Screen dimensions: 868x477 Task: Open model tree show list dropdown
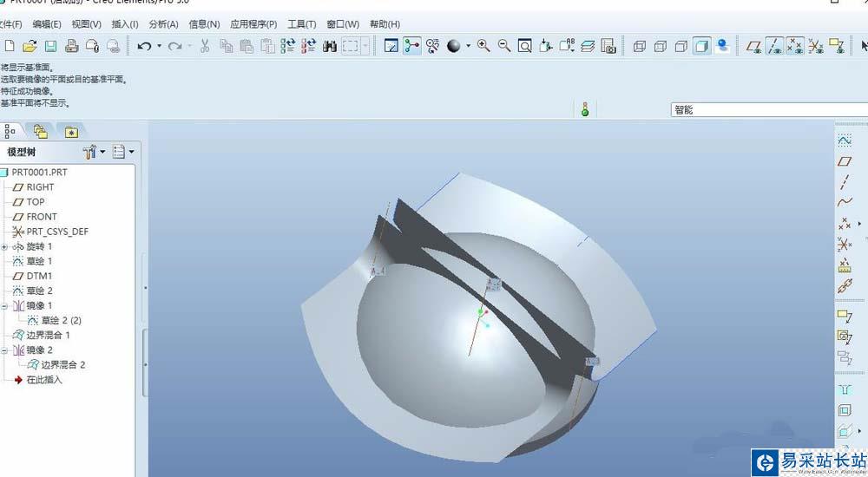click(x=123, y=151)
